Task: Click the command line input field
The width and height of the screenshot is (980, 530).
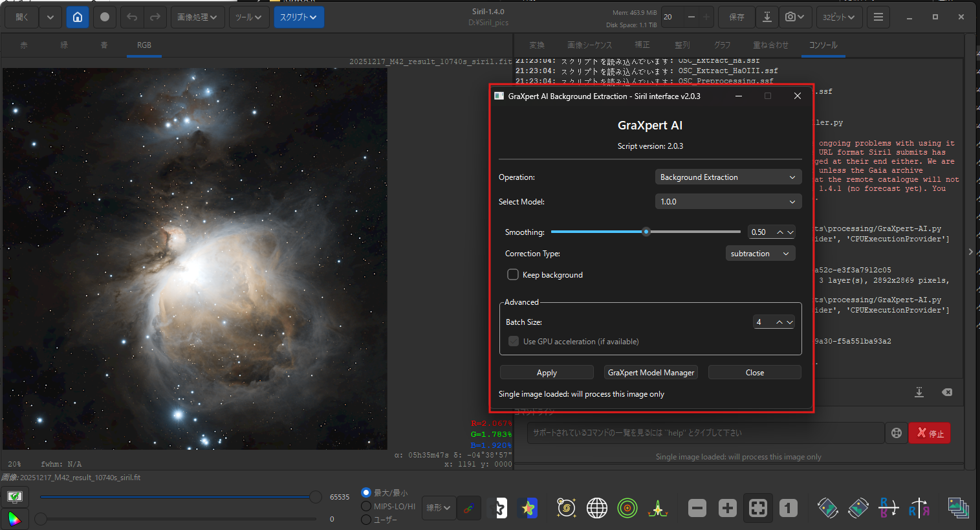Action: pos(705,433)
